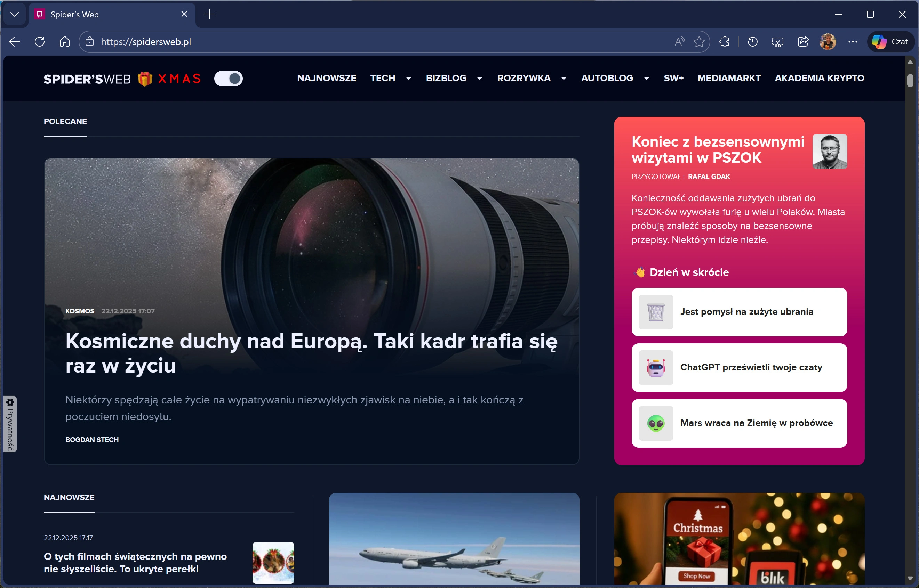Toggle the dark mode switch
Image resolution: width=919 pixels, height=588 pixels.
(229, 79)
